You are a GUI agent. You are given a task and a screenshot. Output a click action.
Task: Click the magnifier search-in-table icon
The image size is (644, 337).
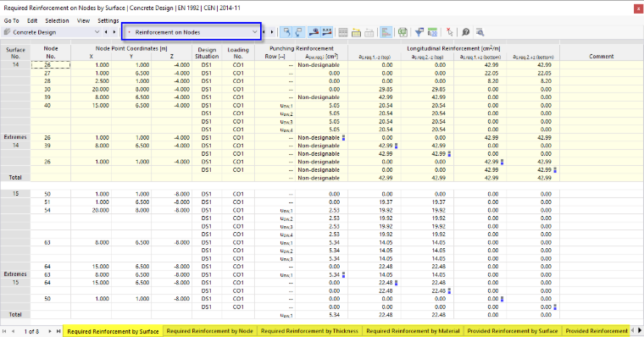[480, 32]
